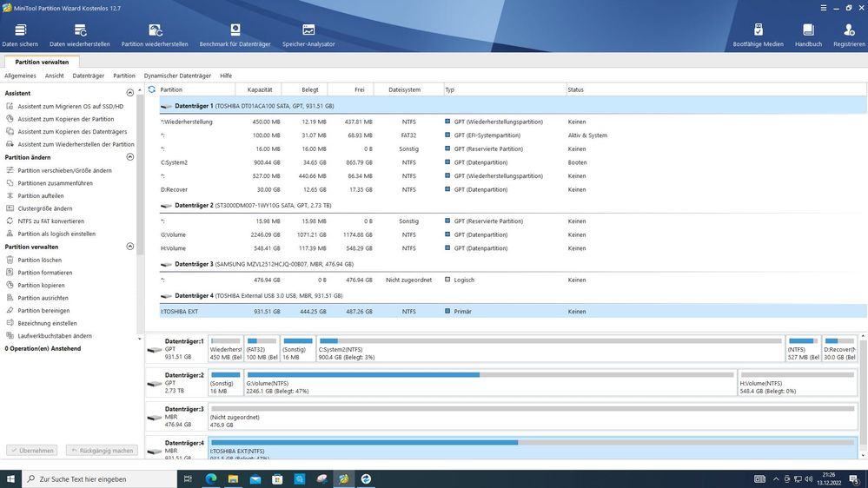Open the Hilfe menu
868x488 pixels.
(x=226, y=76)
